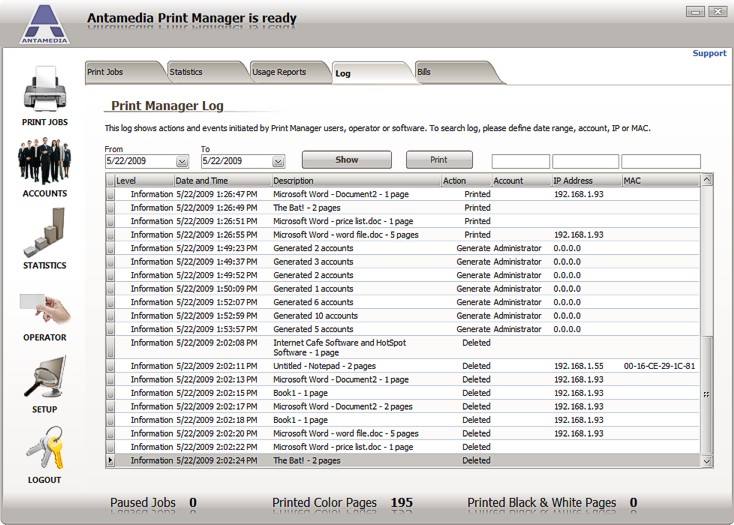
Task: Select 'Generated 1 accounts' row
Action: 403,289
